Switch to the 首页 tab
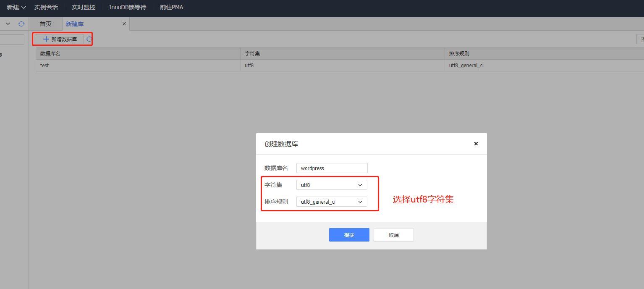644x289 pixels. (46, 24)
